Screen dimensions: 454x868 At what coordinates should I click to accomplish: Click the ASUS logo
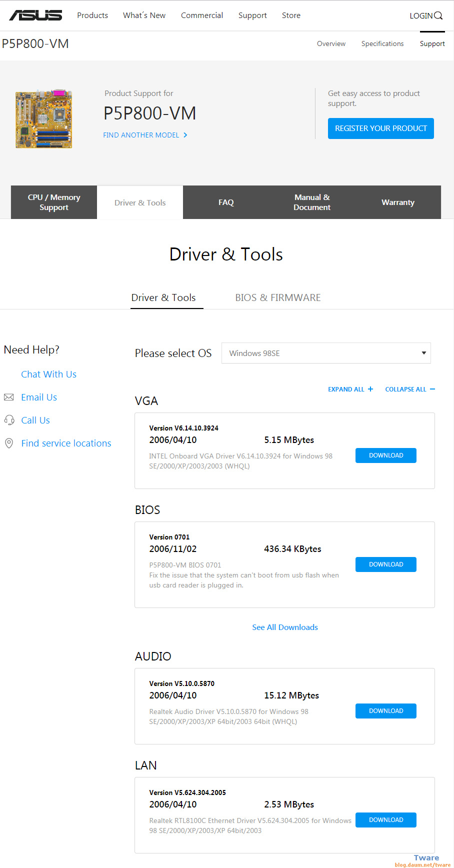click(x=35, y=15)
